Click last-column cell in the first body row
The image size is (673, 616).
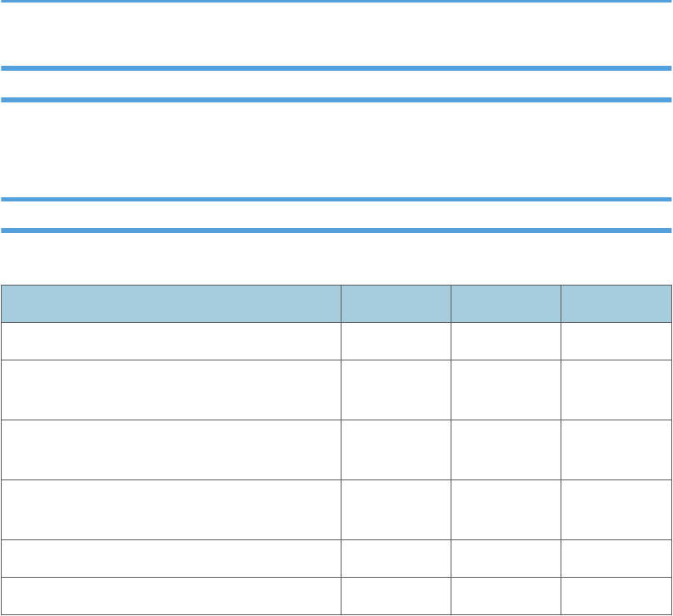616,341
